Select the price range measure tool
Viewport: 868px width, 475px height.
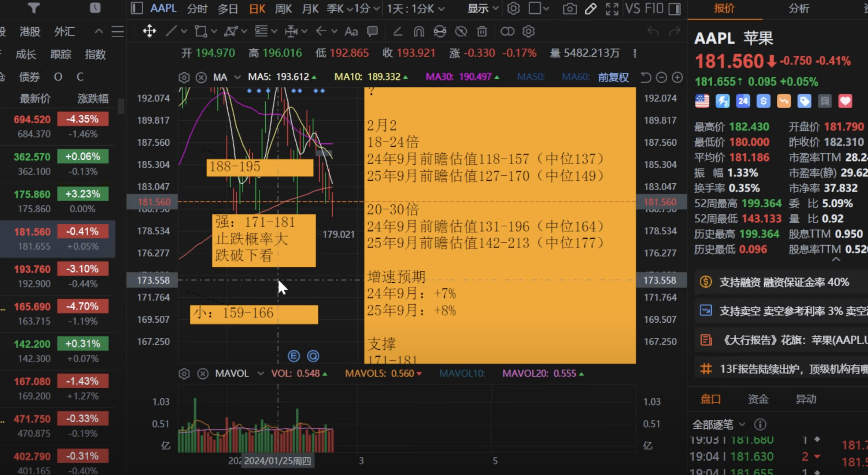tap(291, 31)
